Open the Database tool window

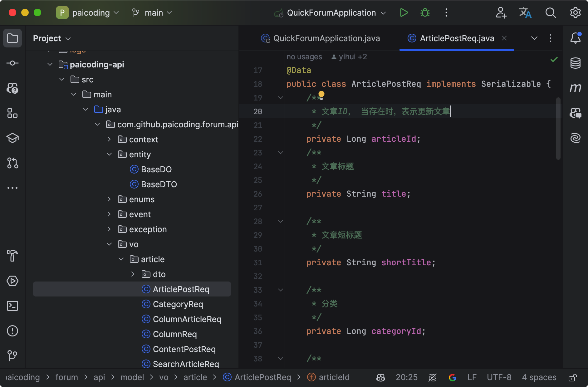tap(575, 63)
